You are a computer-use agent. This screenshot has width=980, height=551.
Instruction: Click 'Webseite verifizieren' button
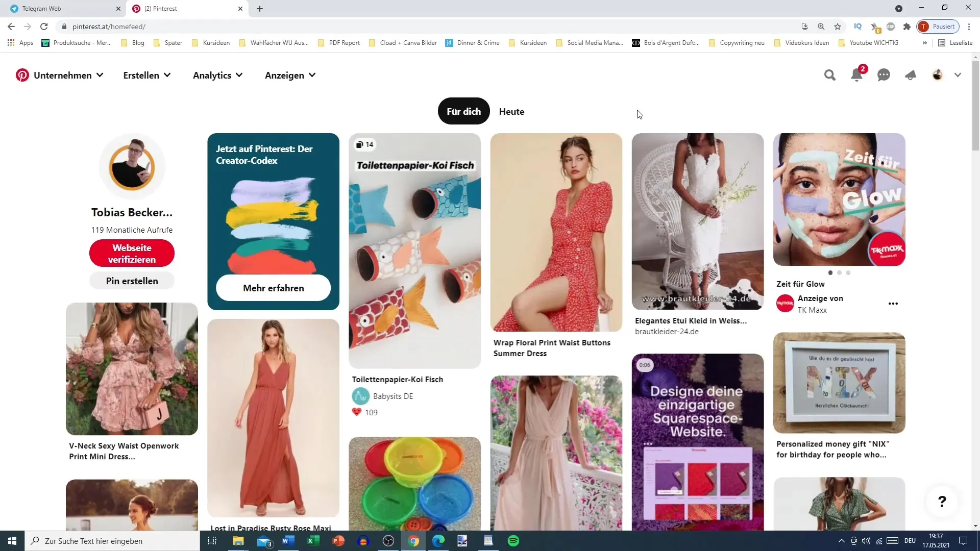(132, 254)
